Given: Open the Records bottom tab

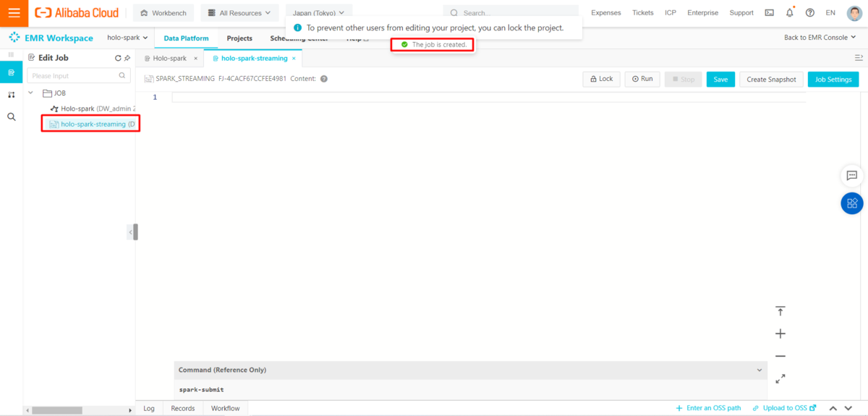Looking at the screenshot, I should click(x=182, y=408).
